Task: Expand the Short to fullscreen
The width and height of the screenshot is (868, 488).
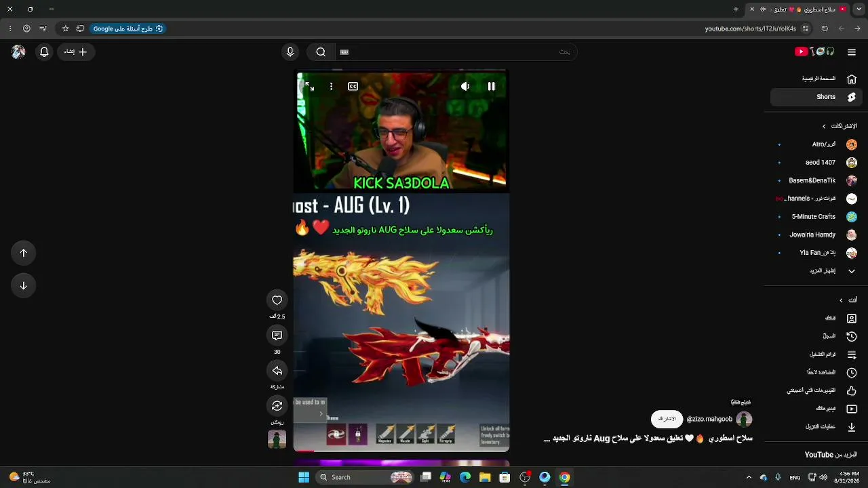Action: (x=309, y=86)
